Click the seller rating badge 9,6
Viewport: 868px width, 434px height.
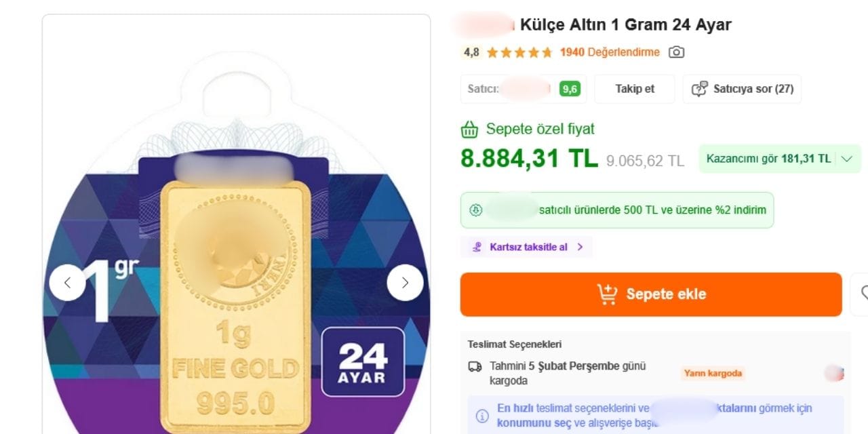570,89
